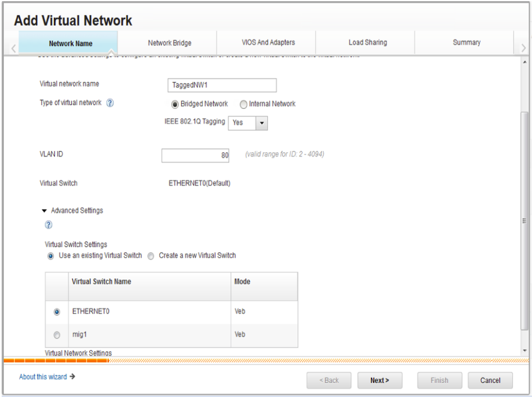Screen dimensions: 532x397
Task: Select the Bridged Network radio button
Action: (175, 104)
